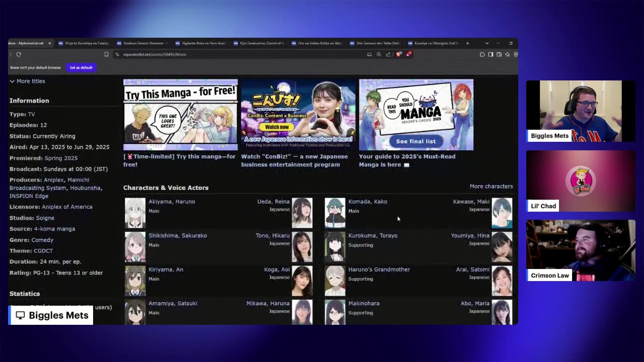Open Shikishima, Sakurako character link
This screenshot has height=362, width=644.
click(x=178, y=235)
